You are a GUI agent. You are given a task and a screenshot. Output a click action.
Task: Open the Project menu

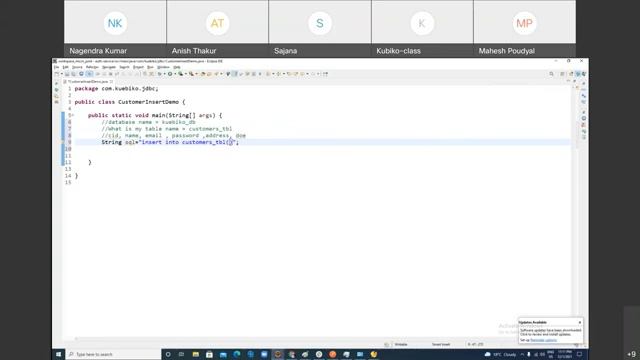pyautogui.click(x=138, y=67)
